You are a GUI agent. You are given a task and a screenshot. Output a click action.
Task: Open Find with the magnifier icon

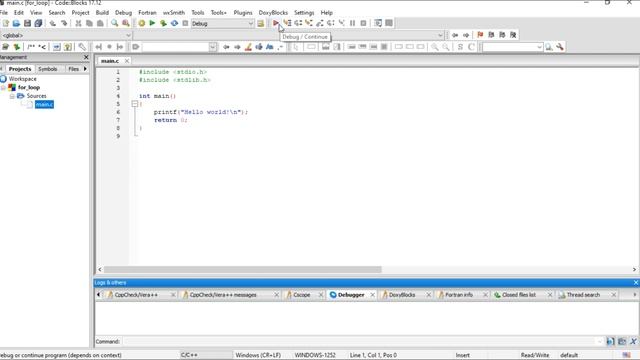point(115,23)
